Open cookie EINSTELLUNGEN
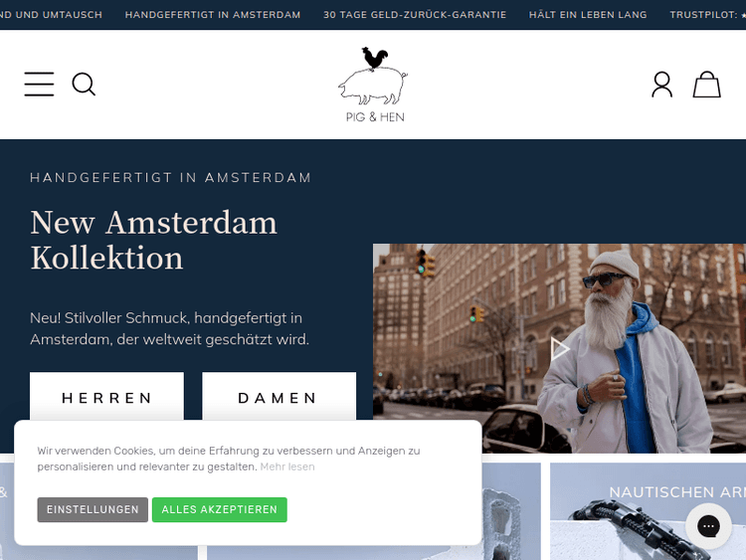Screen dimensions: 746x560 (x=93, y=509)
